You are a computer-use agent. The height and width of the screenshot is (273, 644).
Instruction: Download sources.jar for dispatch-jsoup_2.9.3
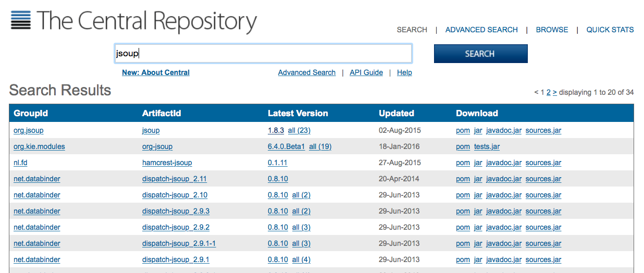click(543, 211)
